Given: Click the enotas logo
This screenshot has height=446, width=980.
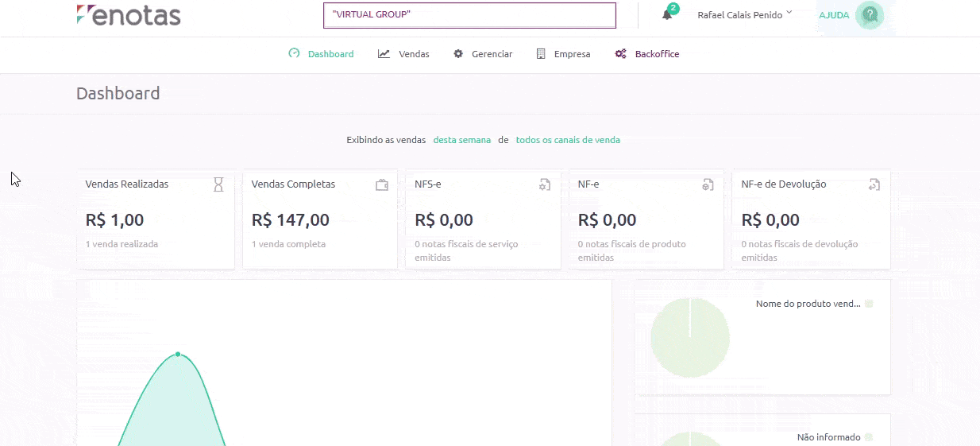Looking at the screenshot, I should (129, 15).
